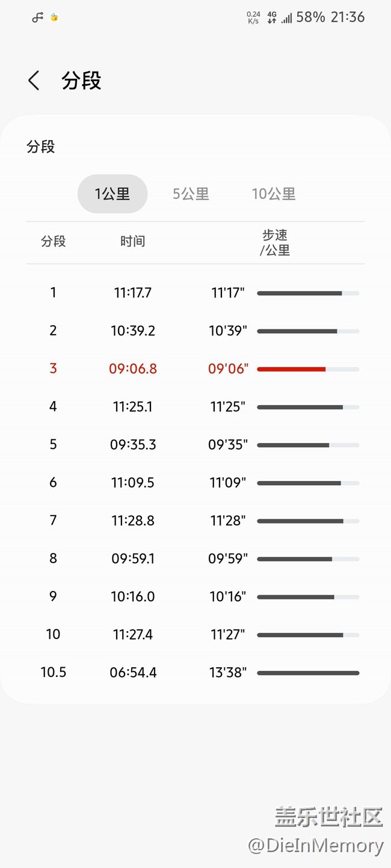This screenshot has width=391, height=868.
Task: Tap the 步速/公里 column header
Action: (275, 242)
